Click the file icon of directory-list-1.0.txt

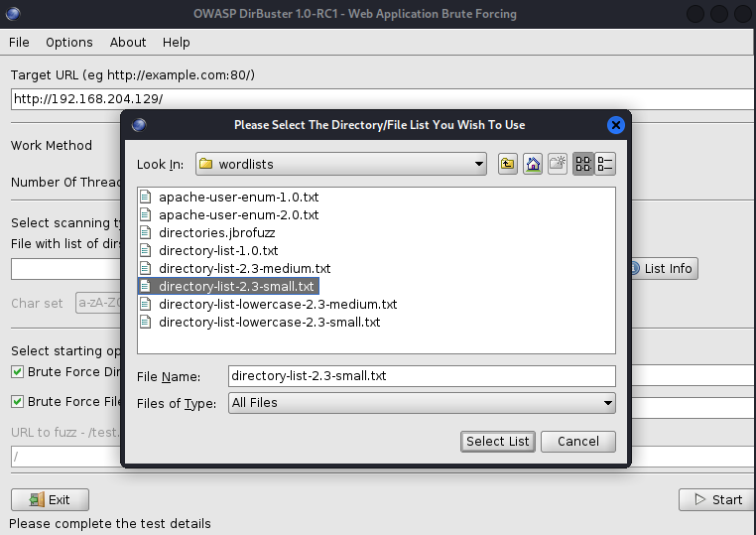145,250
